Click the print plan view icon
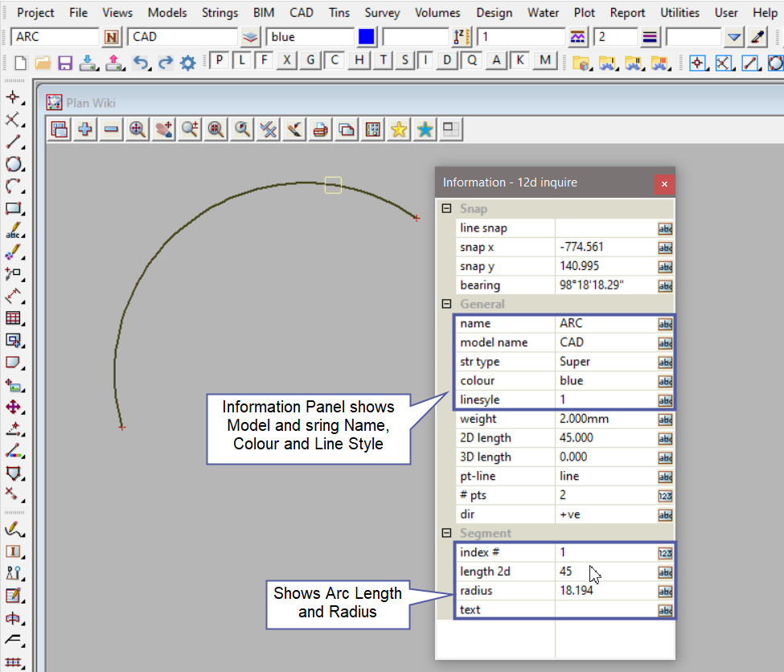Screen dimensions: 784x672 (x=320, y=129)
